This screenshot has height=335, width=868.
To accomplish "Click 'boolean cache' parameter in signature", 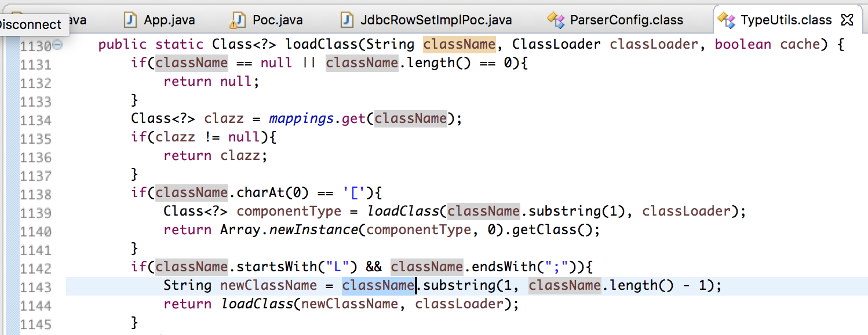I will click(768, 44).
